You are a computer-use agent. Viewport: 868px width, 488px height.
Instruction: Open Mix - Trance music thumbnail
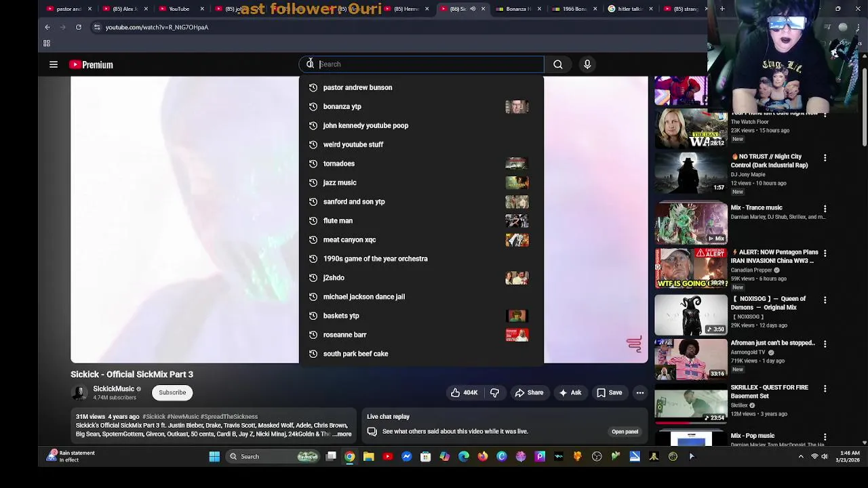coord(690,223)
